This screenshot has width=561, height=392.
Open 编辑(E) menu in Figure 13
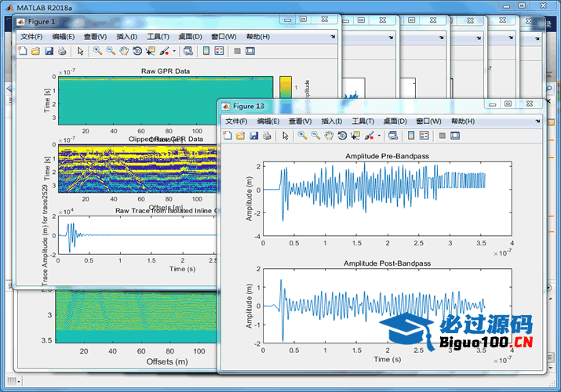click(268, 122)
